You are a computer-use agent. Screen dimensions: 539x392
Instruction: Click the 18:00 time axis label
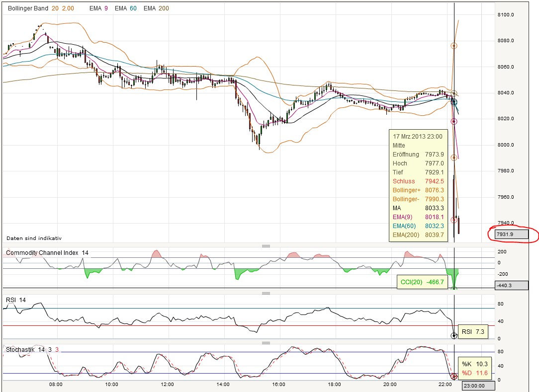point(334,384)
